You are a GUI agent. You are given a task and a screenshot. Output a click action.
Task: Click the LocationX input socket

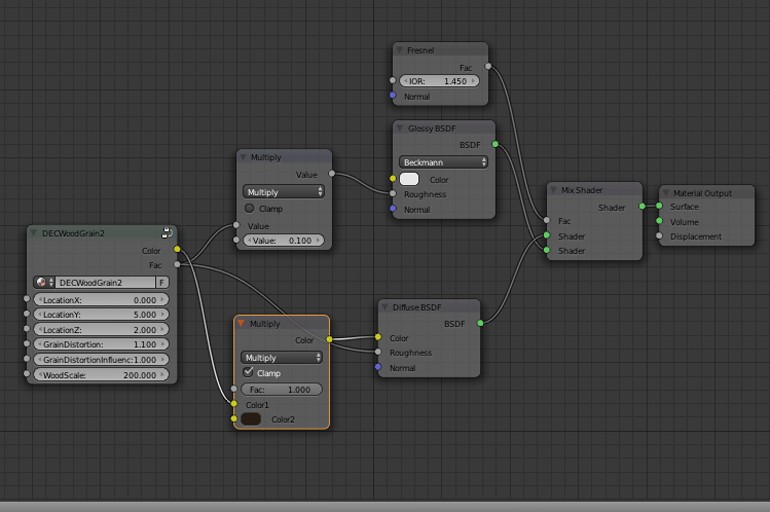pos(27,298)
